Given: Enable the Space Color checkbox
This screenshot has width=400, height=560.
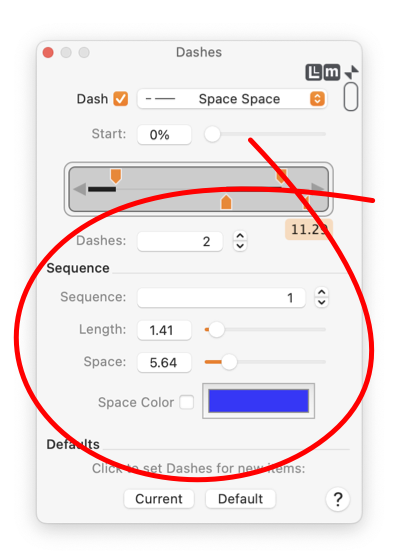Looking at the screenshot, I should pos(186,402).
